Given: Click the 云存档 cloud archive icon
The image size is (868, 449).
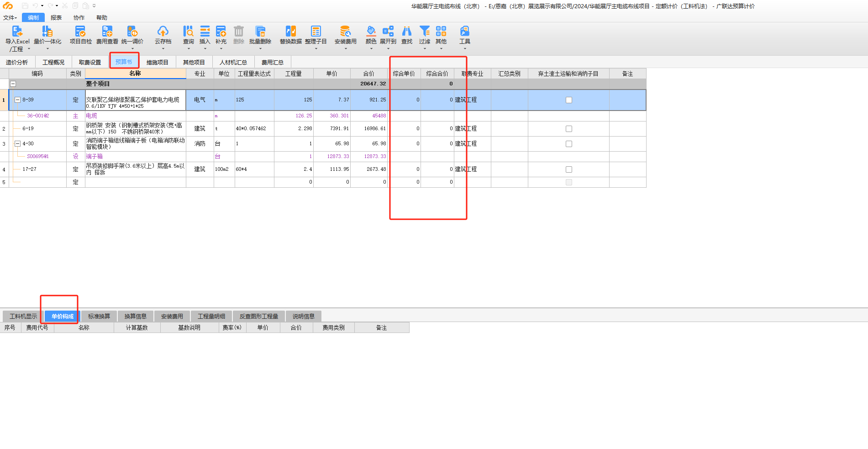Looking at the screenshot, I should 163,31.
